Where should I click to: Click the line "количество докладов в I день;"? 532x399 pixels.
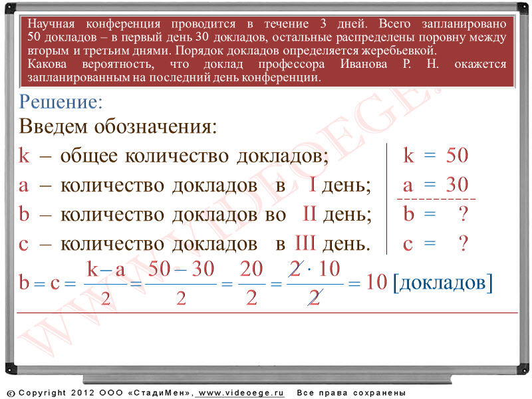coord(215,186)
